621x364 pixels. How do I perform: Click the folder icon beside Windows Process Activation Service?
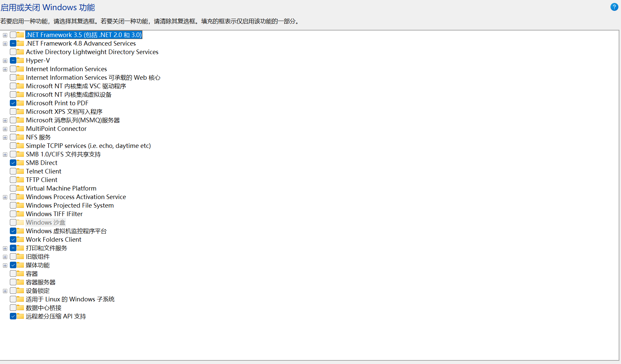(x=20, y=197)
